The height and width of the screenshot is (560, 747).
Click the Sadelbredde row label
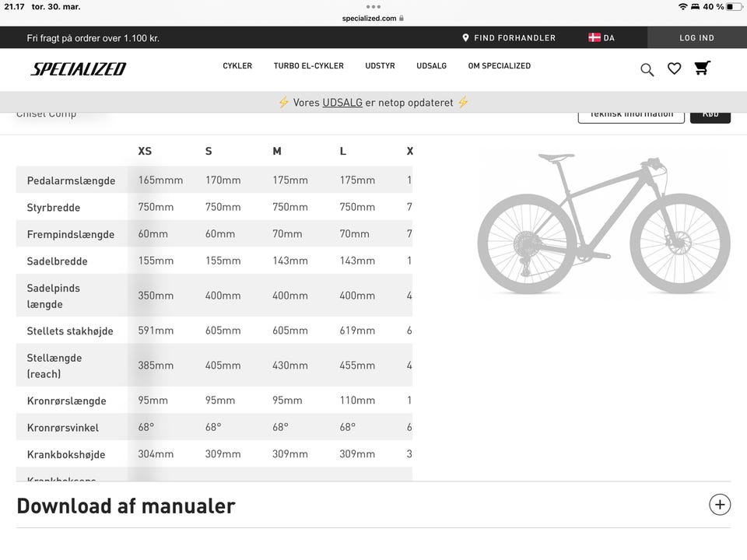click(x=57, y=261)
